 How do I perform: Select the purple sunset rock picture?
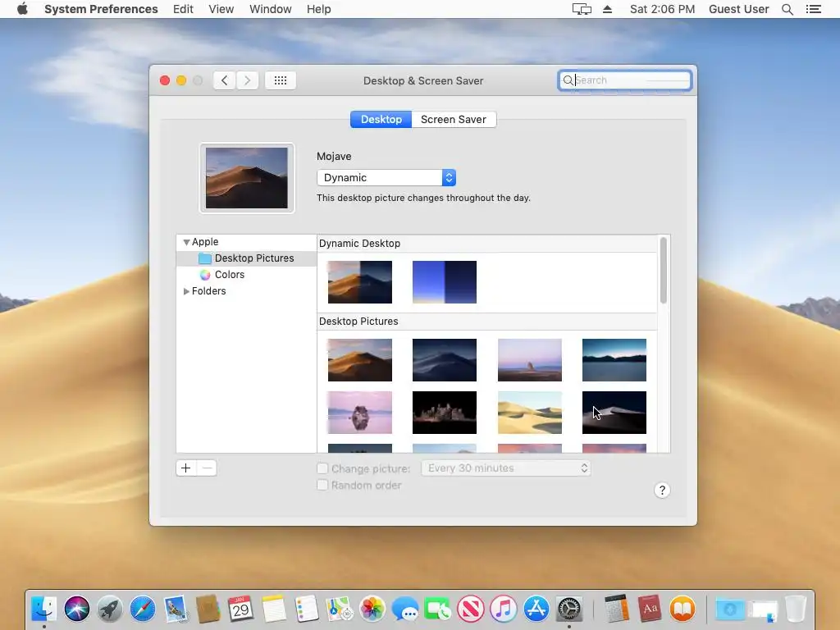[529, 360]
